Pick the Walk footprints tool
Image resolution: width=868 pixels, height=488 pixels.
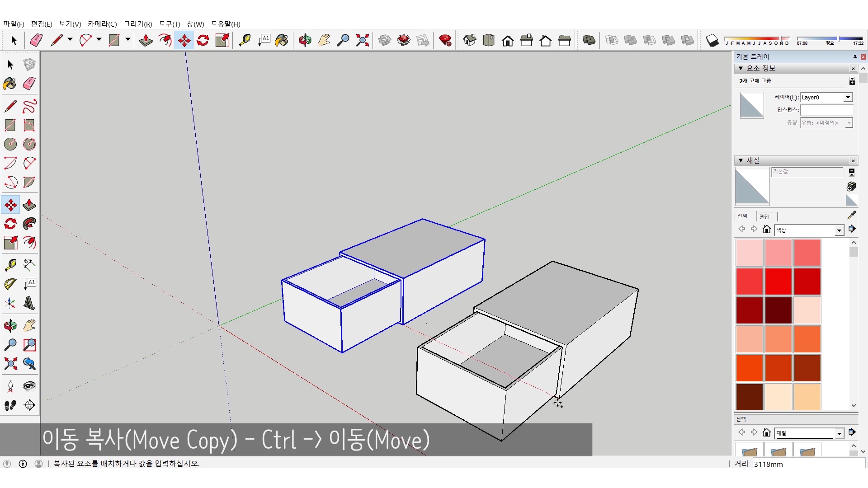10,405
